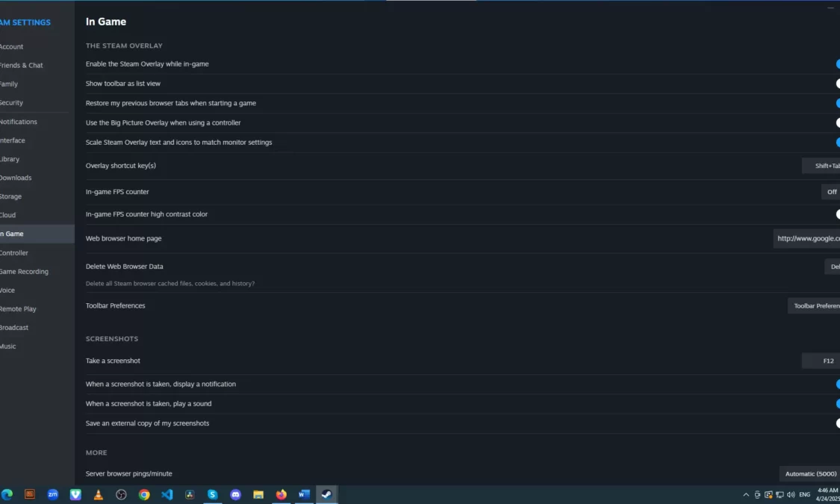Open the Zoom app taskbar icon
Image resolution: width=840 pixels, height=504 pixels.
click(52, 494)
